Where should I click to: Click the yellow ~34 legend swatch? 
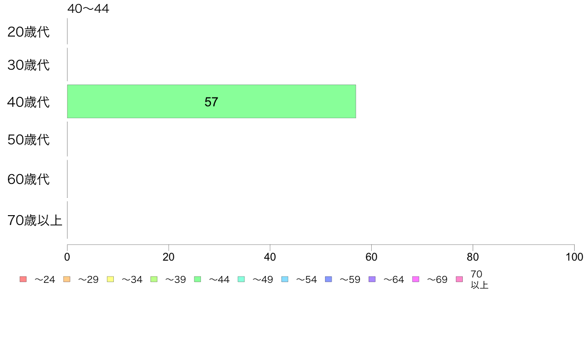point(110,279)
